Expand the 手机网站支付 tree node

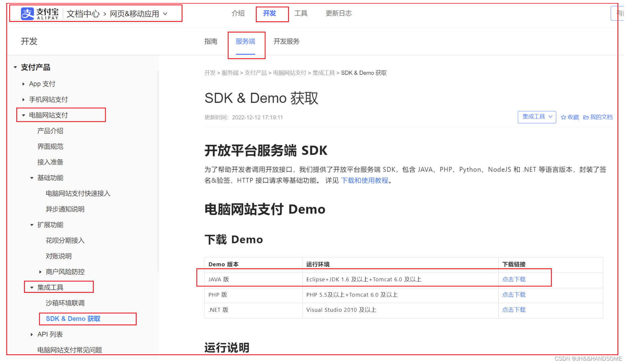click(23, 99)
